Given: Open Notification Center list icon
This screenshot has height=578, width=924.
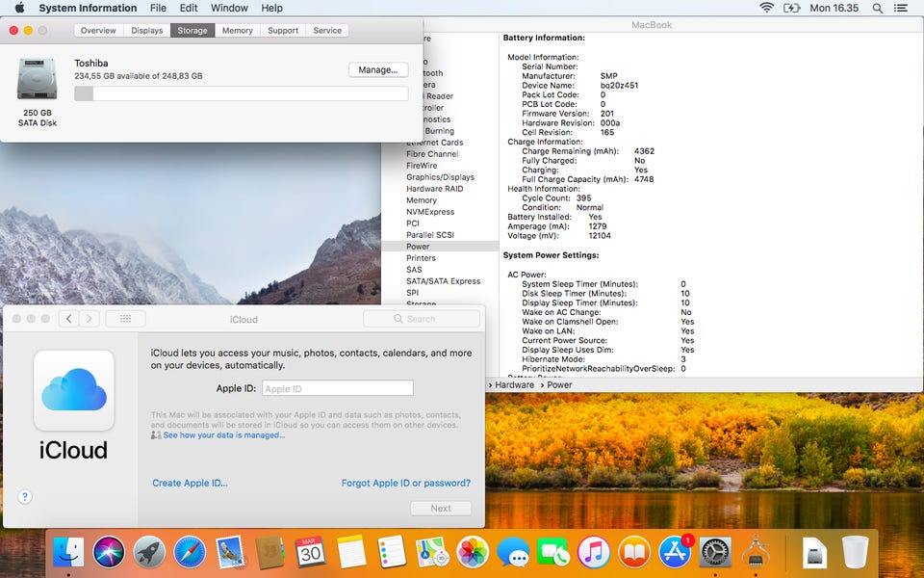Looking at the screenshot, I should point(901,9).
